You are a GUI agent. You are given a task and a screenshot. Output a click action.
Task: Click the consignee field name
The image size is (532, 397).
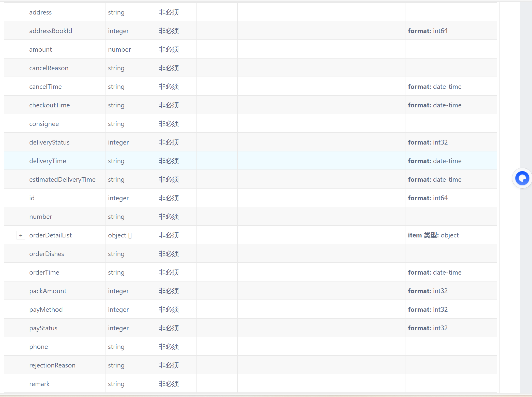click(x=44, y=124)
